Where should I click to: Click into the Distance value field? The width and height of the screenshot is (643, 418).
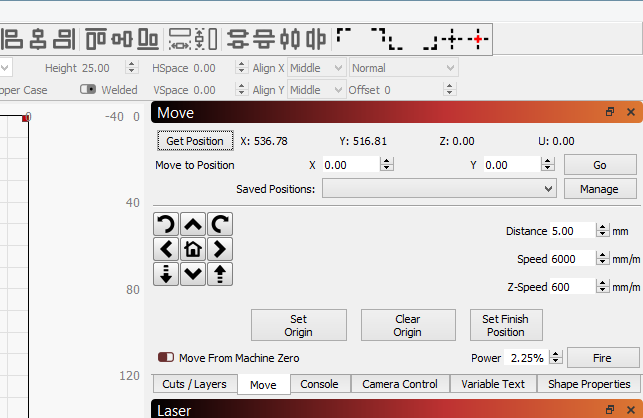(571, 231)
